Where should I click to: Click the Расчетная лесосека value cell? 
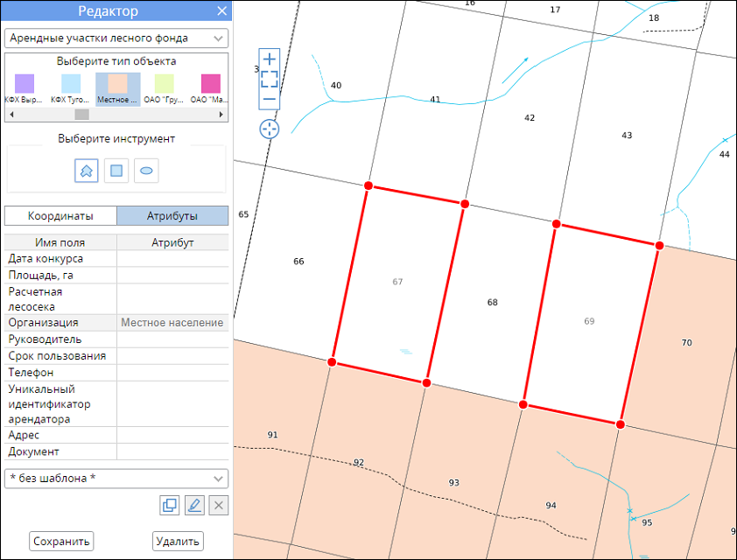click(x=172, y=299)
